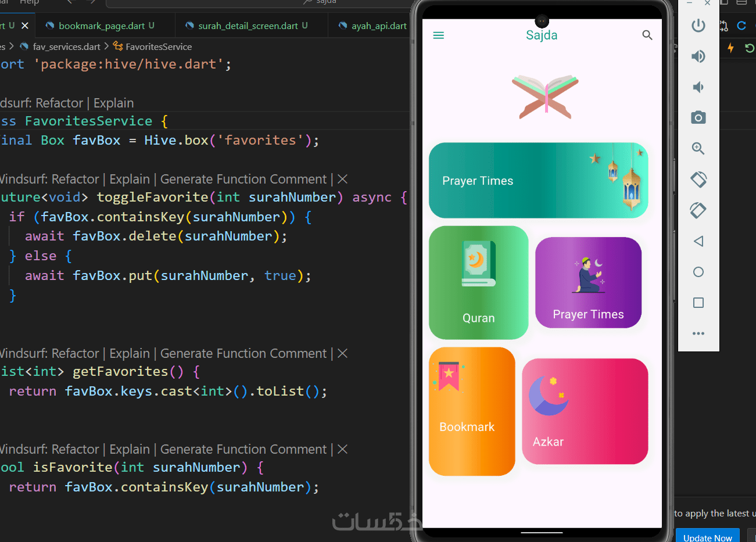Rotate emulator left with upper rotate icon

click(x=698, y=179)
